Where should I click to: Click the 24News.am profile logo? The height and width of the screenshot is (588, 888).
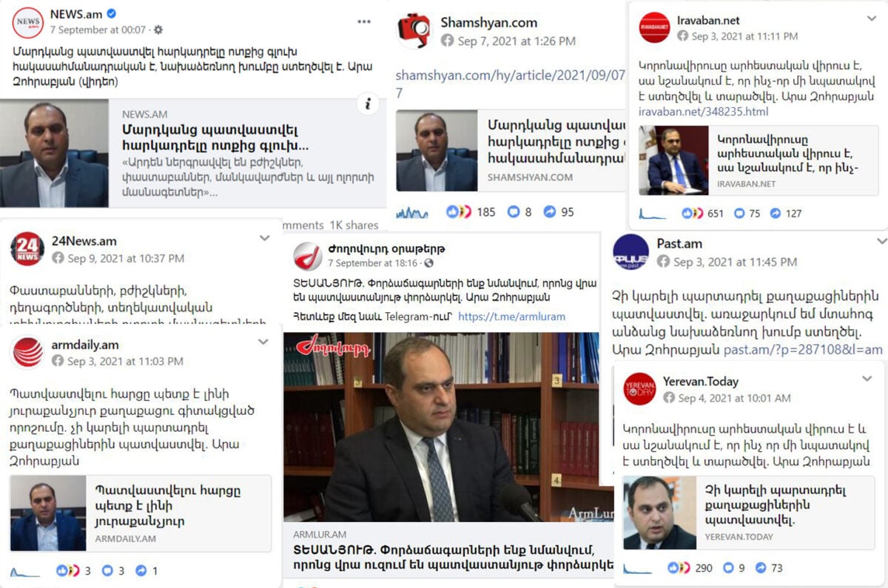pyautogui.click(x=27, y=249)
